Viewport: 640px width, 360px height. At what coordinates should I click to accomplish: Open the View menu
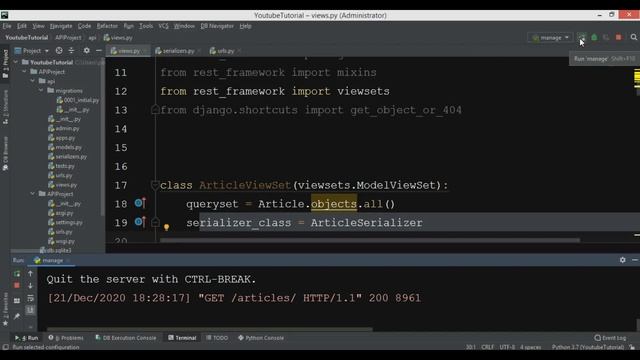38,26
